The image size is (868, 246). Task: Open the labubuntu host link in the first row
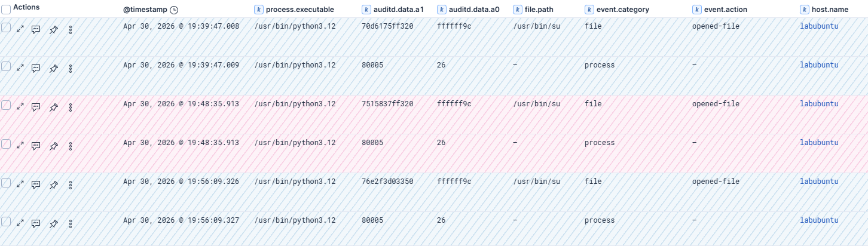(x=819, y=26)
